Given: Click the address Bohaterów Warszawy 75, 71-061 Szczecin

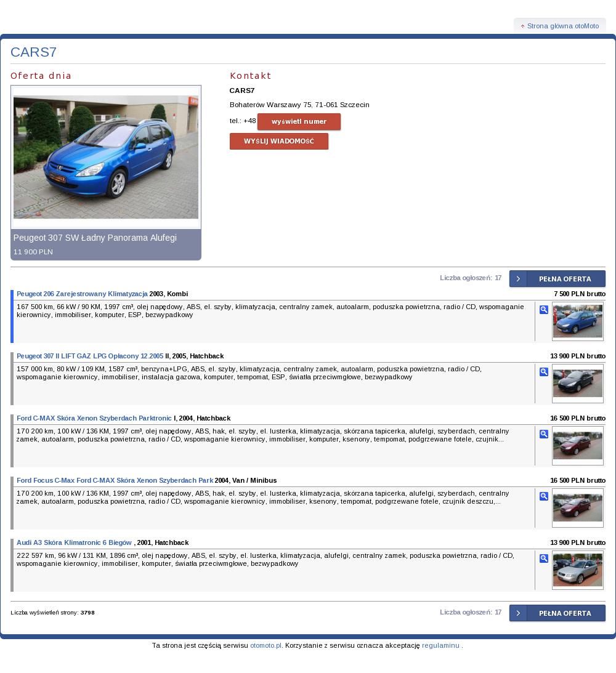Looking at the screenshot, I should tap(299, 105).
